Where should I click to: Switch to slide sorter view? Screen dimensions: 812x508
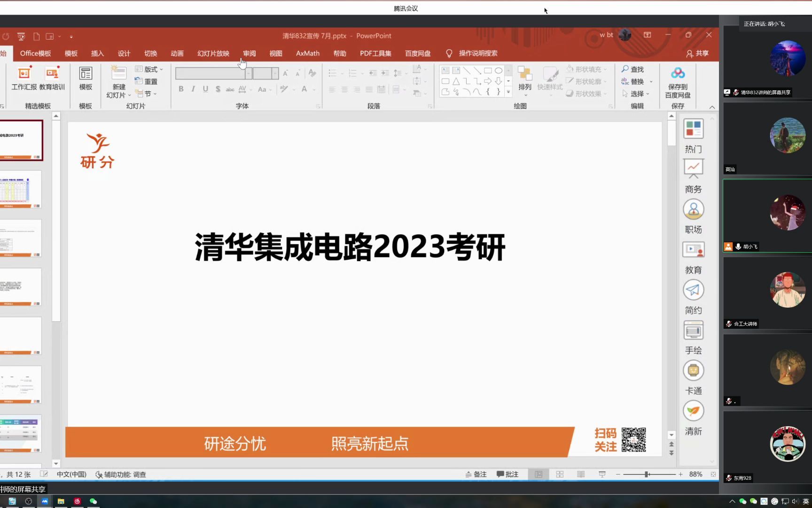(x=560, y=474)
